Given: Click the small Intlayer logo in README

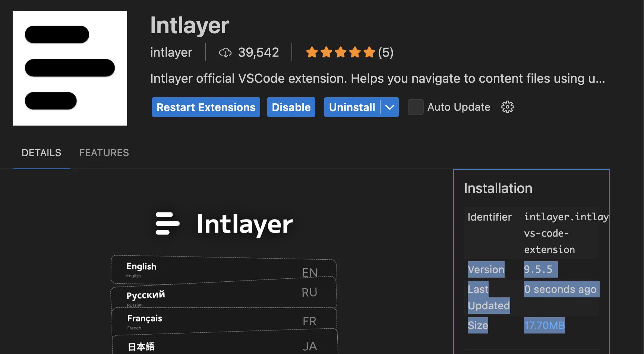Looking at the screenshot, I should pyautogui.click(x=167, y=224).
